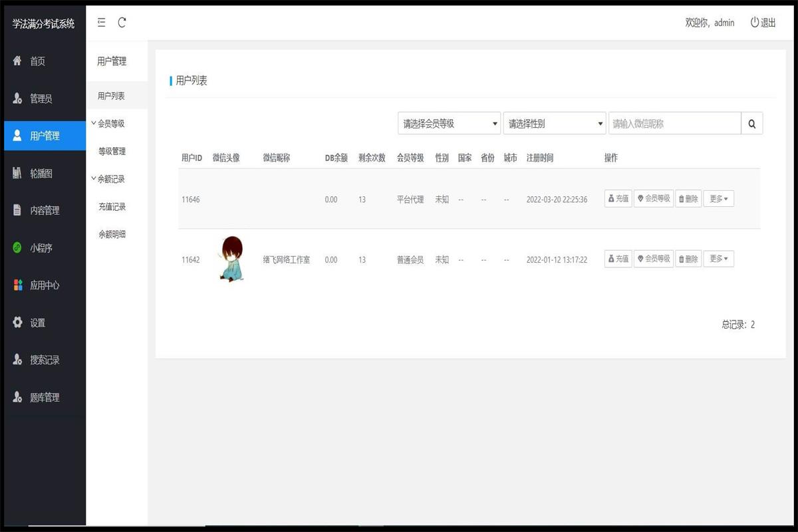Screen dimensions: 798x532
Task: Open the 请选择会员等级 dropdown
Action: click(449, 124)
